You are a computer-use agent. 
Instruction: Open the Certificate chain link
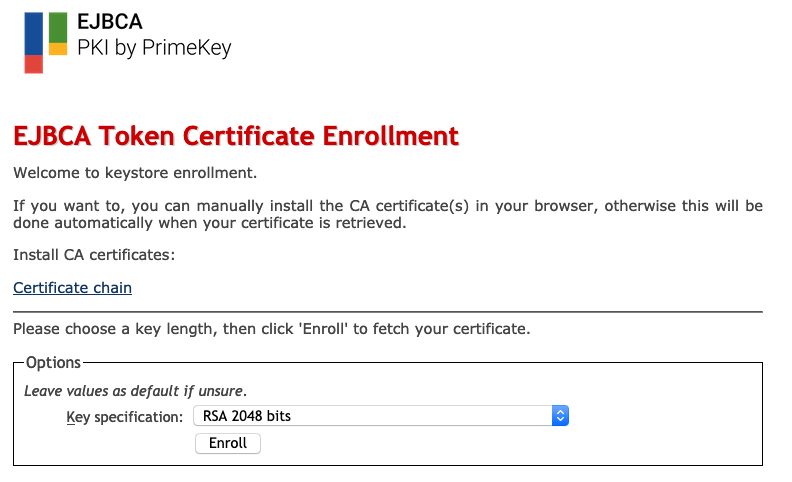72,288
